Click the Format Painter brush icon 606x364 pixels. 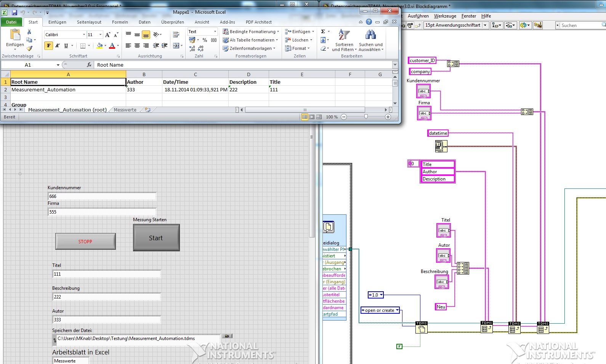pyautogui.click(x=29, y=48)
